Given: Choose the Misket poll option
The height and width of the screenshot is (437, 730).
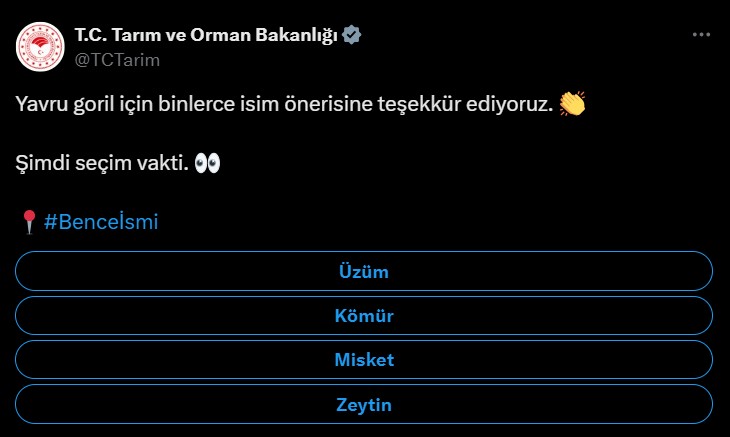Looking at the screenshot, I should pos(364,360).
